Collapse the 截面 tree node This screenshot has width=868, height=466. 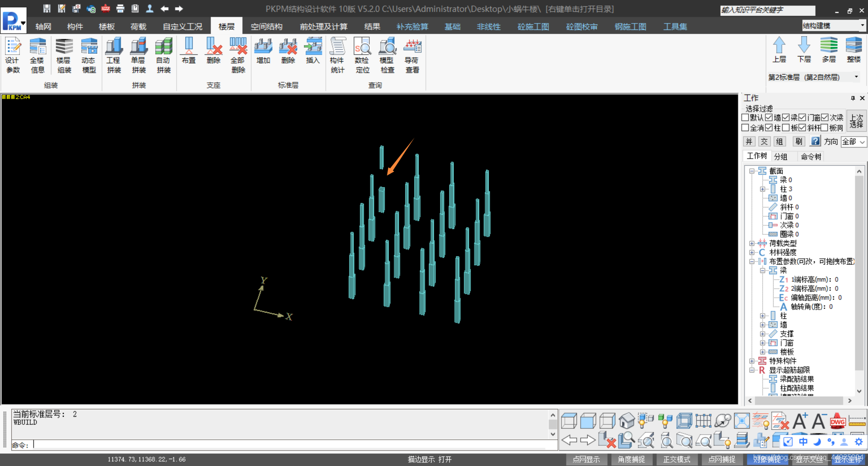(x=752, y=171)
